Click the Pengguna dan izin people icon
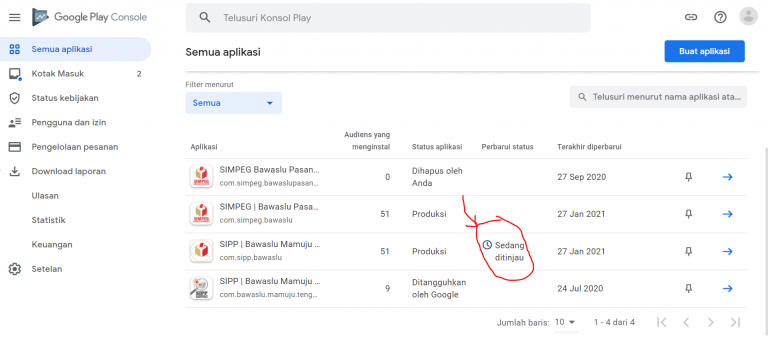Image resolution: width=768 pixels, height=363 pixels. tap(15, 122)
